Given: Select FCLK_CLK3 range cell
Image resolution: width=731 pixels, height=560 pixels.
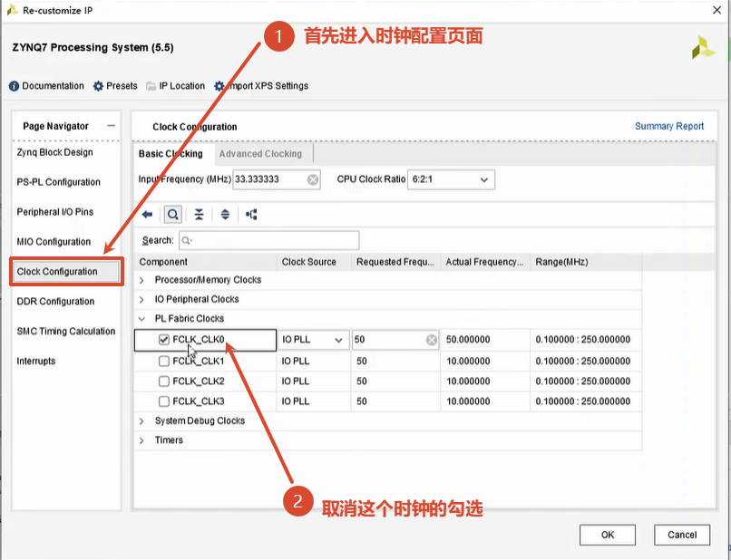Looking at the screenshot, I should 586,401.
